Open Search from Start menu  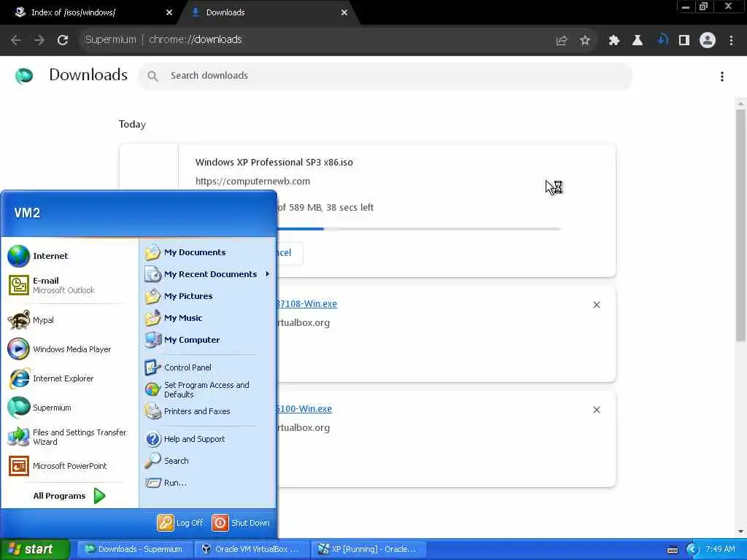[166, 461]
